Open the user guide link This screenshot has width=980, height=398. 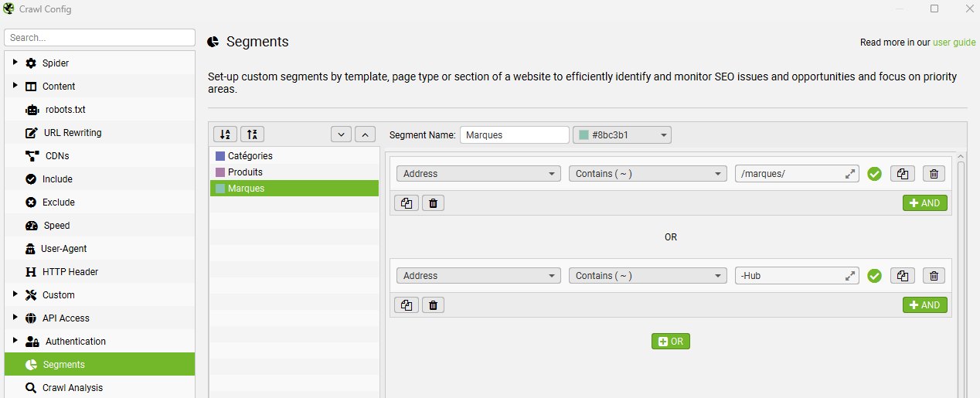click(954, 43)
